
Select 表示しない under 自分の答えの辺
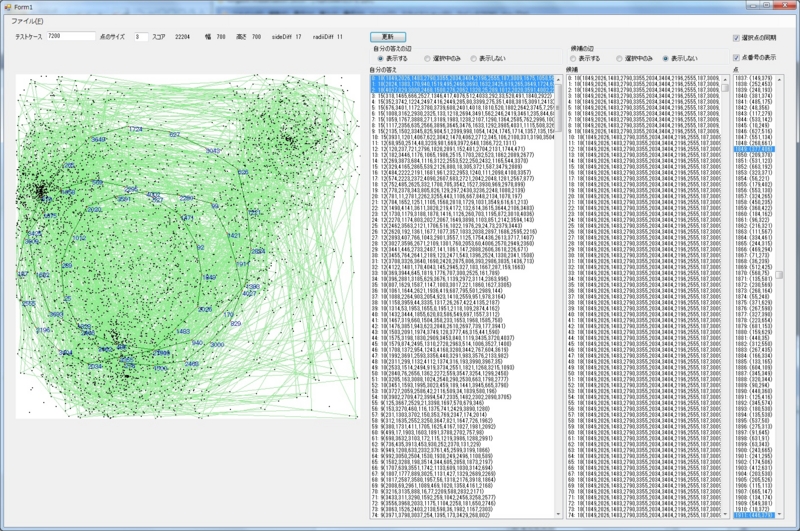pyautogui.click(x=488, y=59)
